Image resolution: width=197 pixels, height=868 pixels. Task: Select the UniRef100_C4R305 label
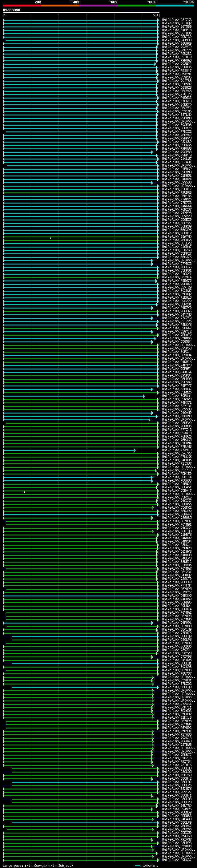177,595
